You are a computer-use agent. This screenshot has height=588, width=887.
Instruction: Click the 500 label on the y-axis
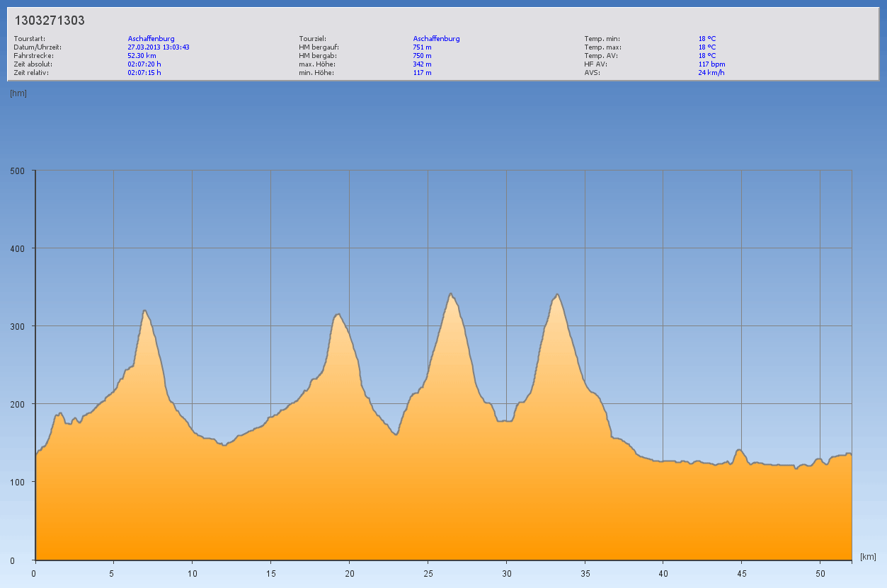click(x=17, y=171)
